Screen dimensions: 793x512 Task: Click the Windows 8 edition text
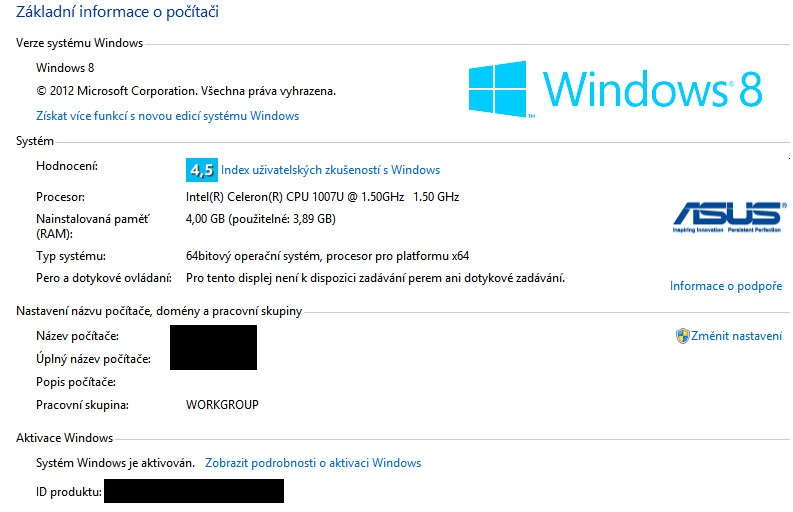tap(65, 68)
